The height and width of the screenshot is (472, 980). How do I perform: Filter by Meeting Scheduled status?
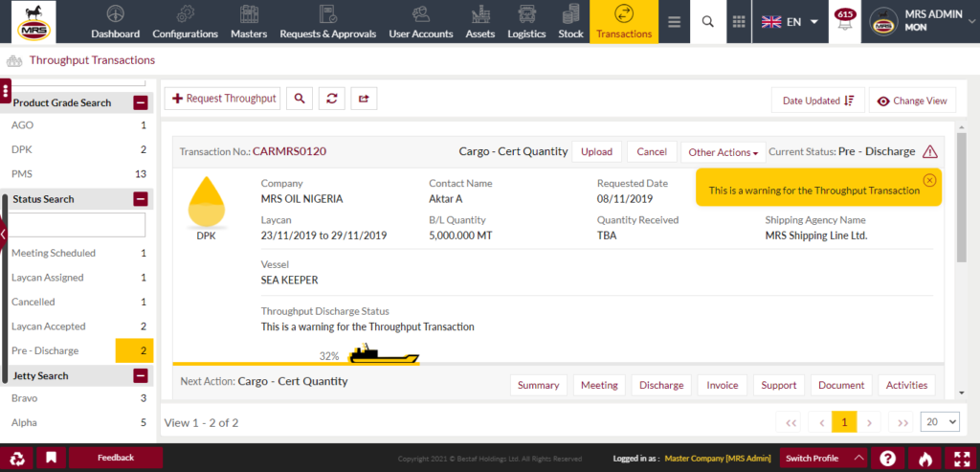pyautogui.click(x=78, y=253)
